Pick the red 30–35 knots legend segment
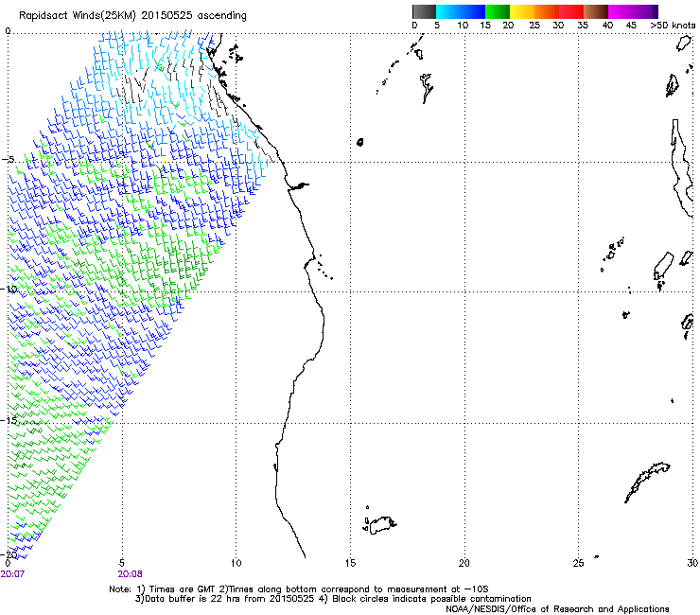 571,11
